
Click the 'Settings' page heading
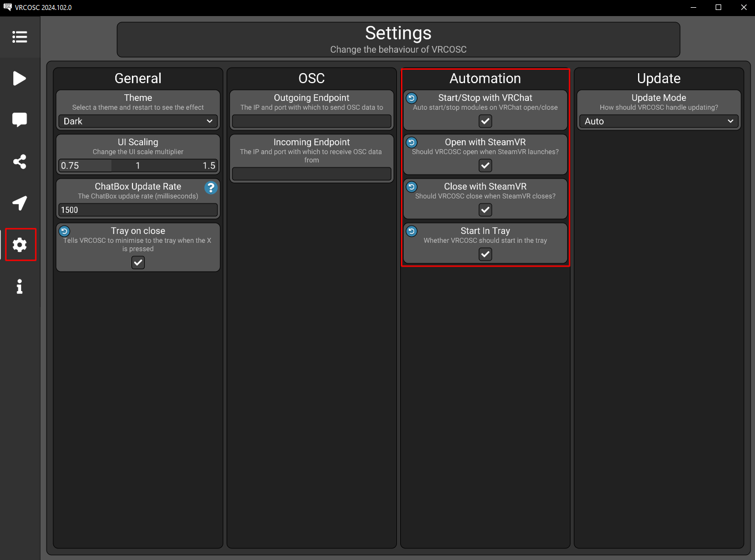[x=398, y=33]
